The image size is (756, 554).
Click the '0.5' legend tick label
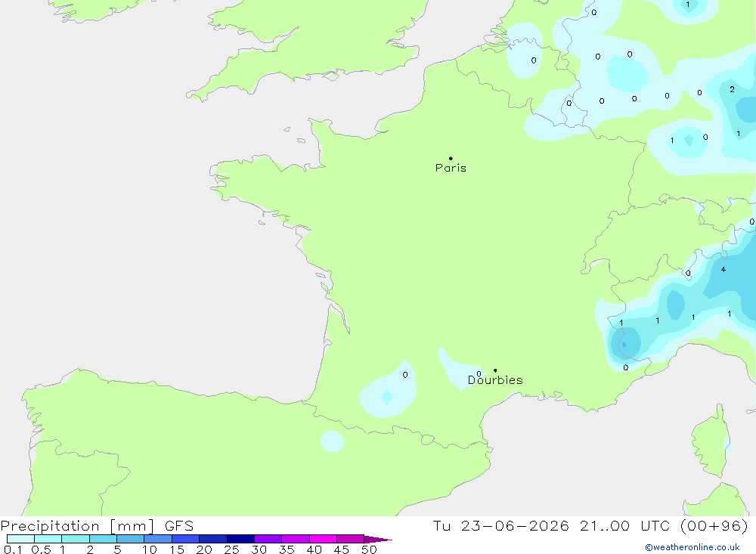click(x=41, y=549)
